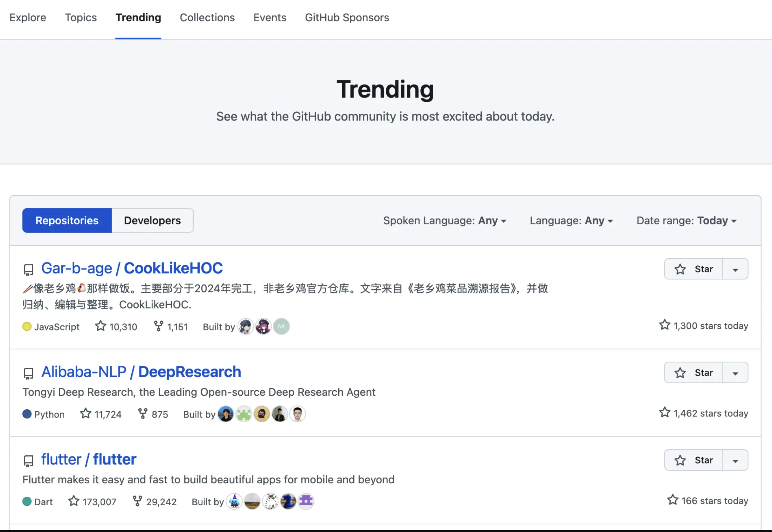The width and height of the screenshot is (772, 532).
Task: Click the star icon next to 1,462 stars today
Action: point(664,413)
